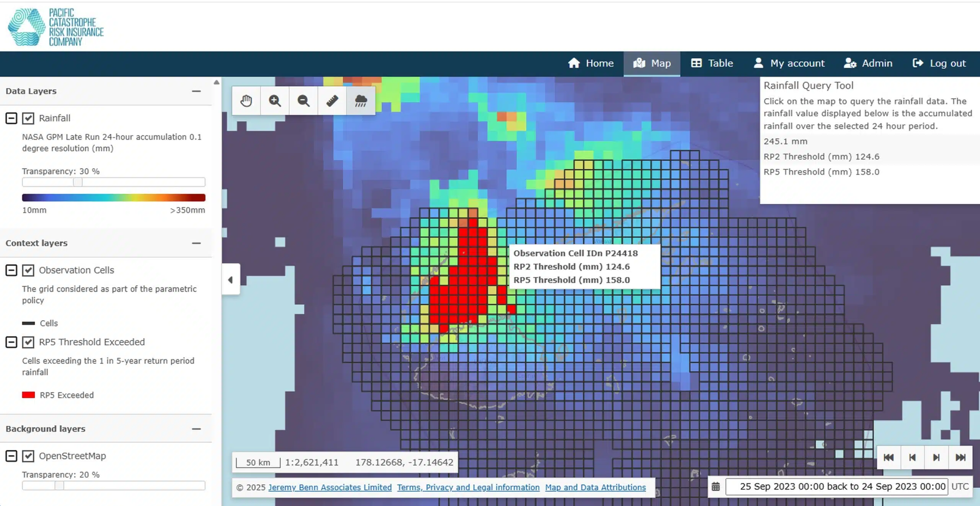Collapse the Data Layers panel

pyautogui.click(x=197, y=91)
